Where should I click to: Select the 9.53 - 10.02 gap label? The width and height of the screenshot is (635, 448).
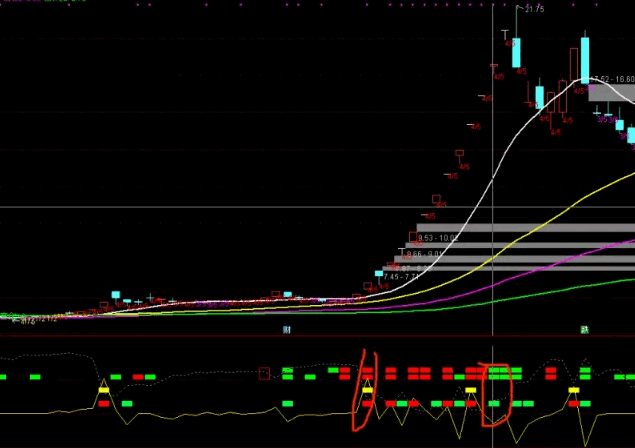(x=438, y=238)
